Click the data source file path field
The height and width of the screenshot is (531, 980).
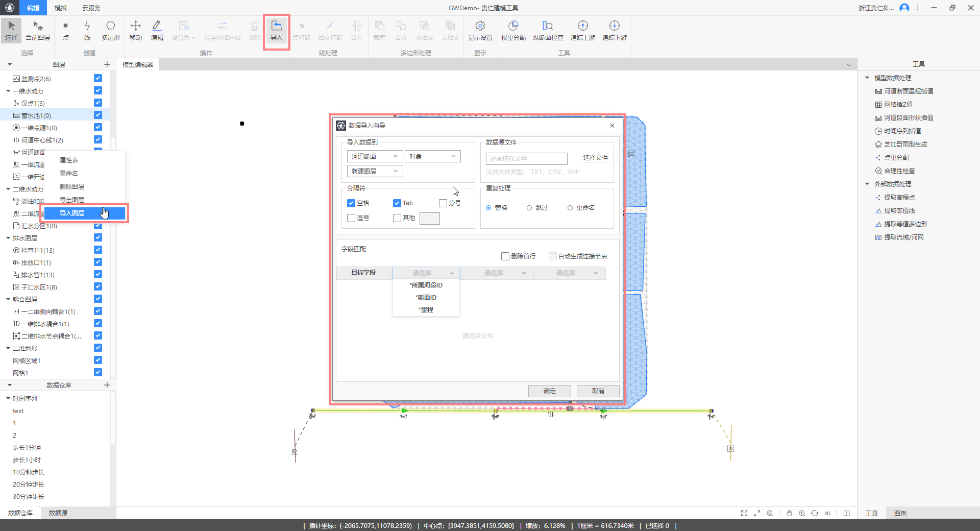526,159
